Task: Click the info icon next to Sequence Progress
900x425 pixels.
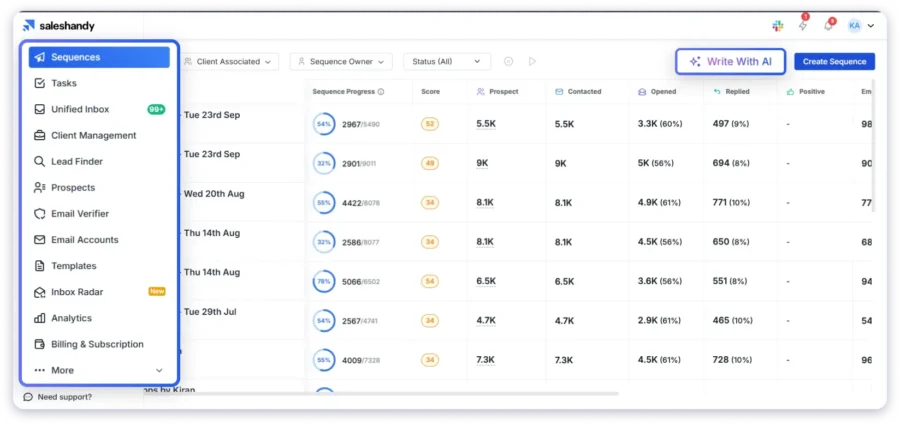Action: tap(382, 92)
